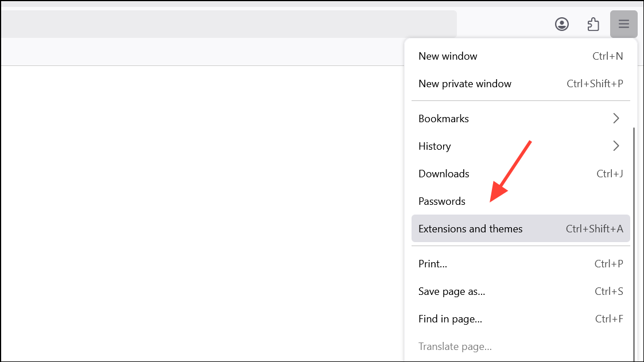Expand the Bookmarks submenu chevron arrow

point(616,119)
